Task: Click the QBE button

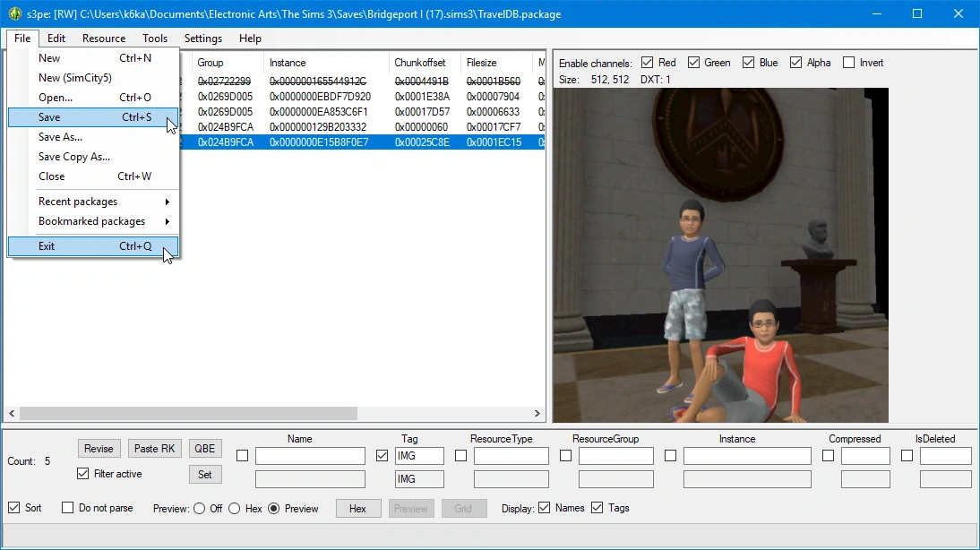Action: tap(205, 449)
